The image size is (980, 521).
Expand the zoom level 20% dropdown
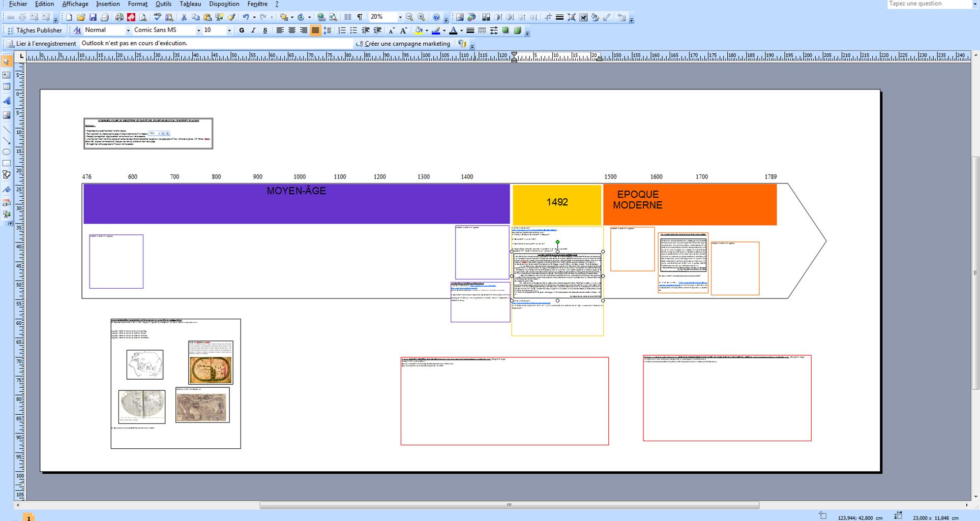click(400, 17)
